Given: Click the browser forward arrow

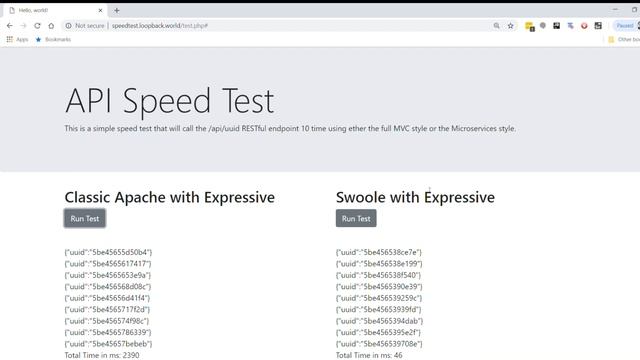Looking at the screenshot, I should click(x=23, y=26).
